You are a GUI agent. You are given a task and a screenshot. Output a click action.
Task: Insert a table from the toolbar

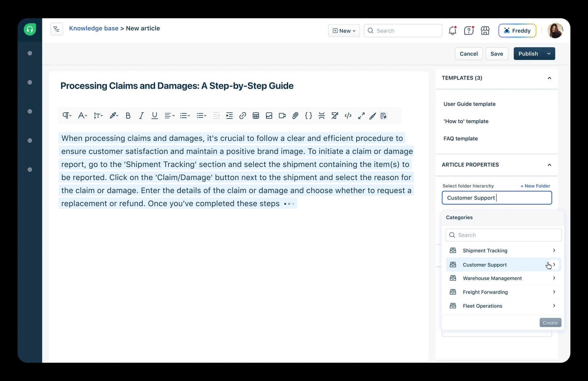coord(256,115)
